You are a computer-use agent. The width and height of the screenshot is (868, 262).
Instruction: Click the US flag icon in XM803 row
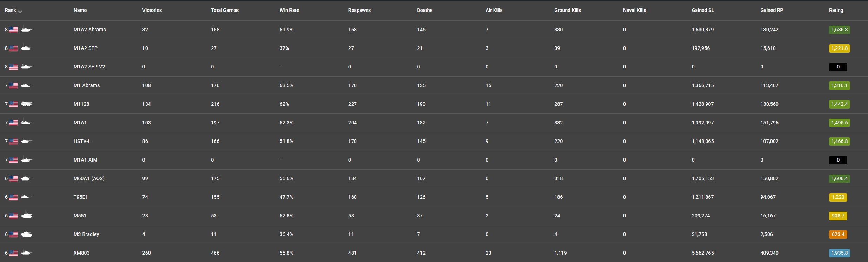(13, 253)
